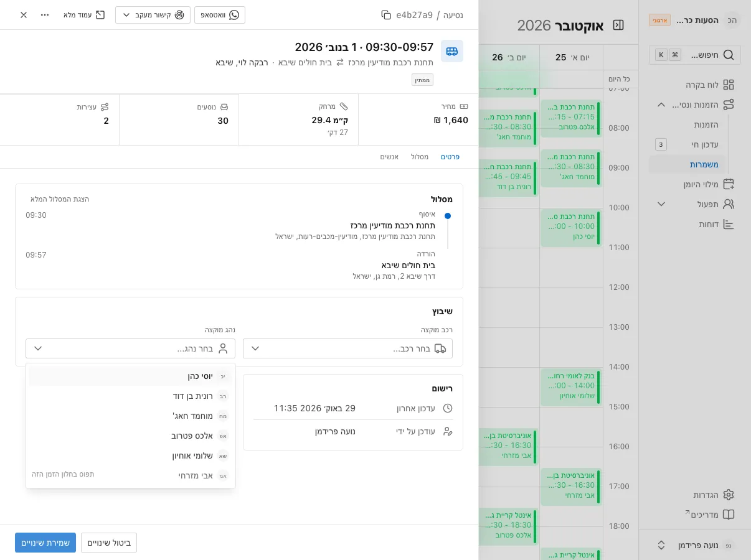Select driver שלומי אוחיון
The width and height of the screenshot is (751, 560).
(130, 455)
